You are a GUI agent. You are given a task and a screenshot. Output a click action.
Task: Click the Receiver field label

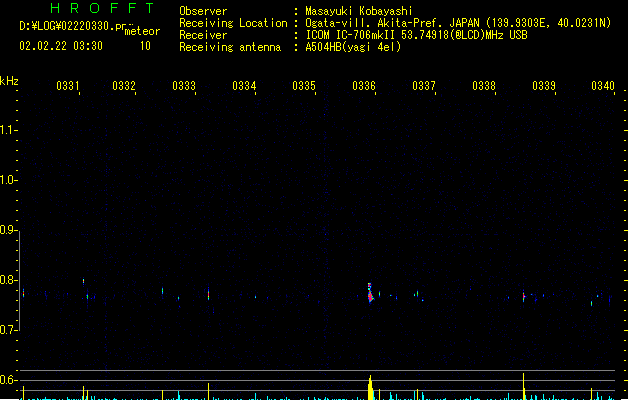pos(203,35)
